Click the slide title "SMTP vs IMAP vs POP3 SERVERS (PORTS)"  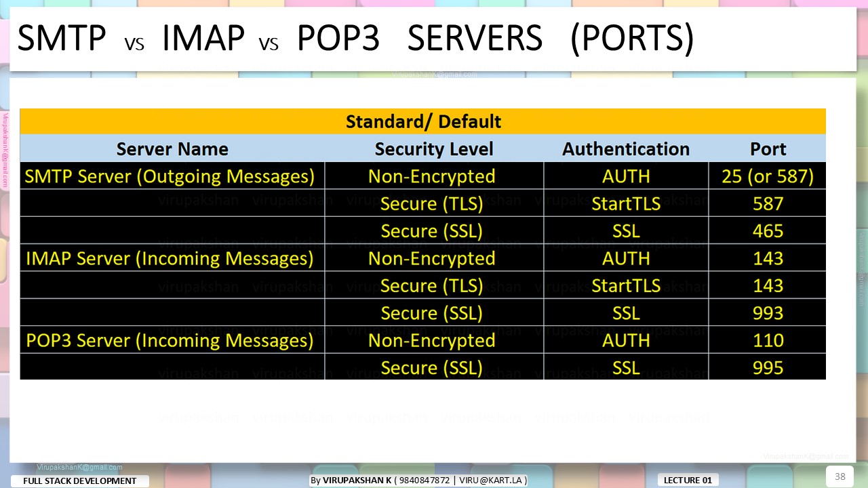355,39
